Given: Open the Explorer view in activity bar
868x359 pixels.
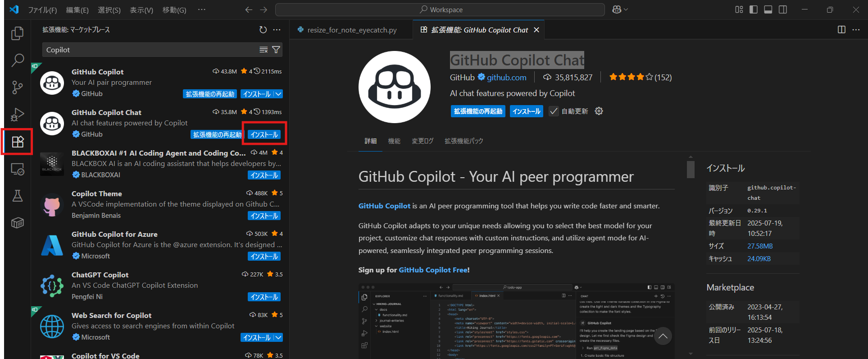Looking at the screenshot, I should click(17, 33).
